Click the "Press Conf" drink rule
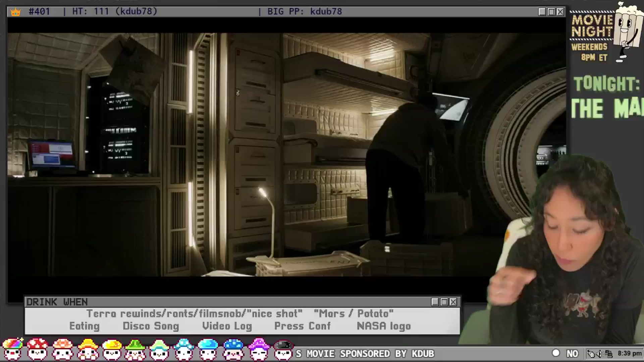 pos(303,326)
